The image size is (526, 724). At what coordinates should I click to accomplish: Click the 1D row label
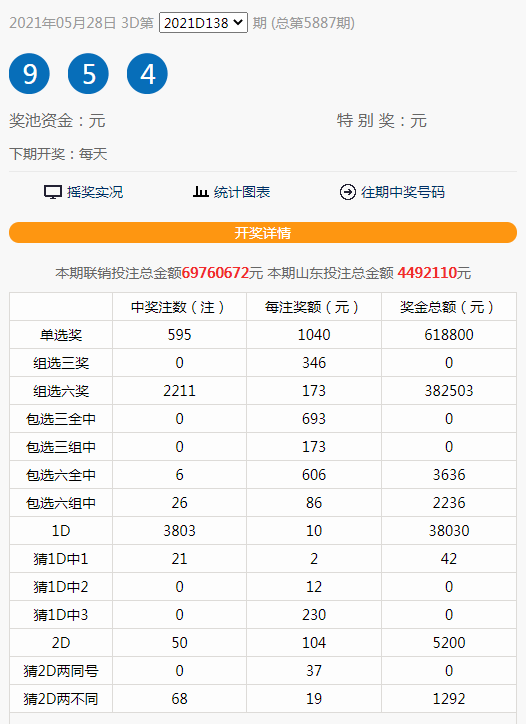pos(61,531)
